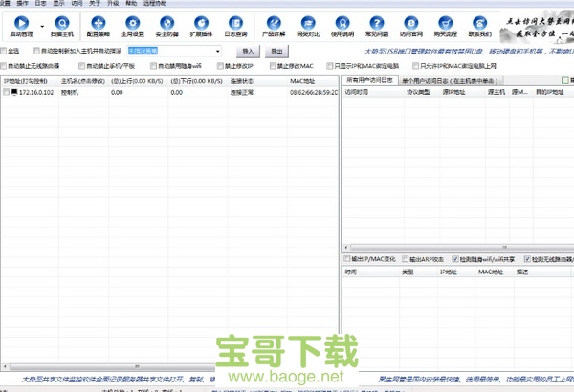Open the 显示 menu
Image resolution: width=574 pixels, height=392 pixels.
click(58, 3)
